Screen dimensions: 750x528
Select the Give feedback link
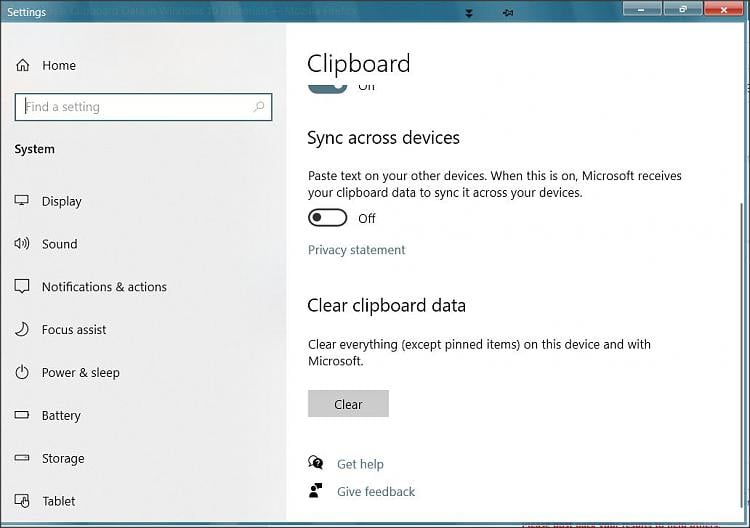[x=375, y=491]
